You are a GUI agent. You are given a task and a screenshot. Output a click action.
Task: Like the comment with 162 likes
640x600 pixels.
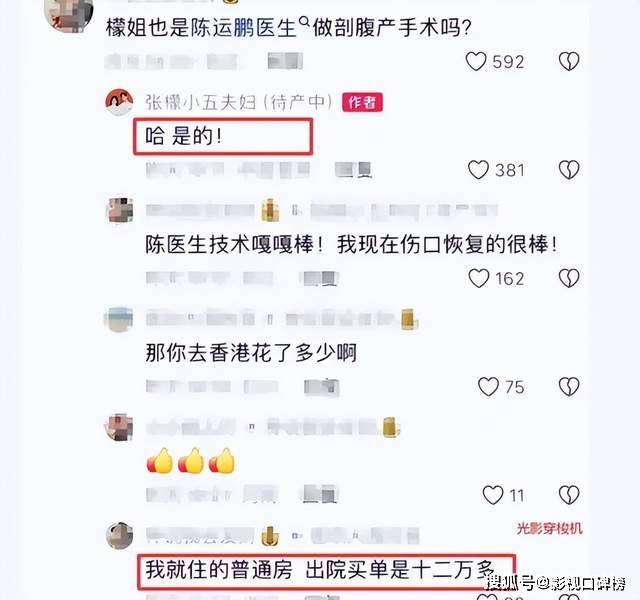coord(478,278)
